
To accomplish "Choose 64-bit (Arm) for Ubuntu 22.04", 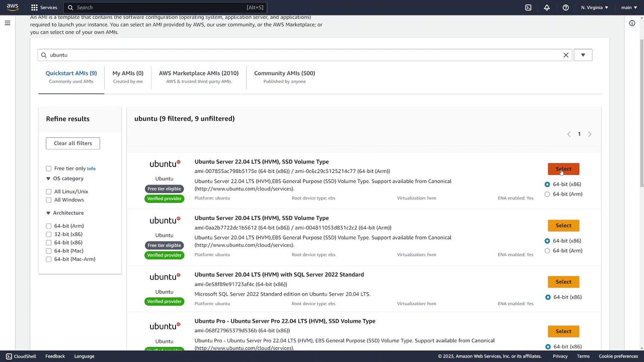I will point(547,194).
